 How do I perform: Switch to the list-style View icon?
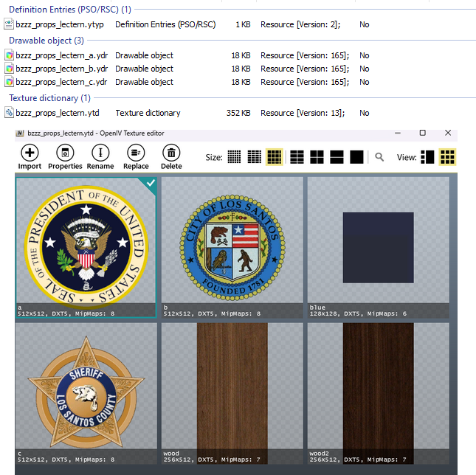[427, 157]
